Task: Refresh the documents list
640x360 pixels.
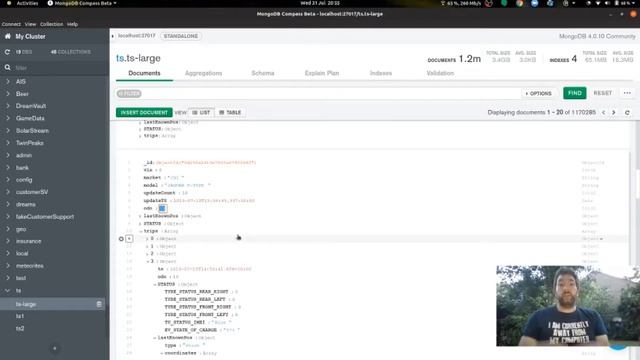Action: (627, 112)
